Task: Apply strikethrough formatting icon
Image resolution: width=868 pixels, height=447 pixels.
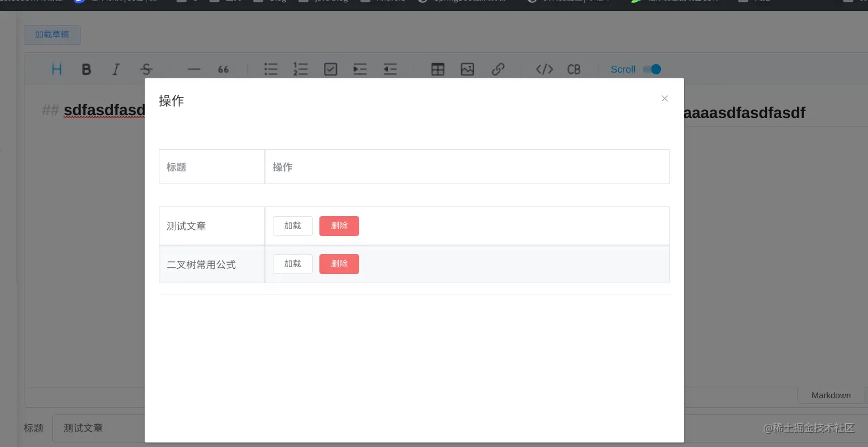Action: tap(146, 69)
